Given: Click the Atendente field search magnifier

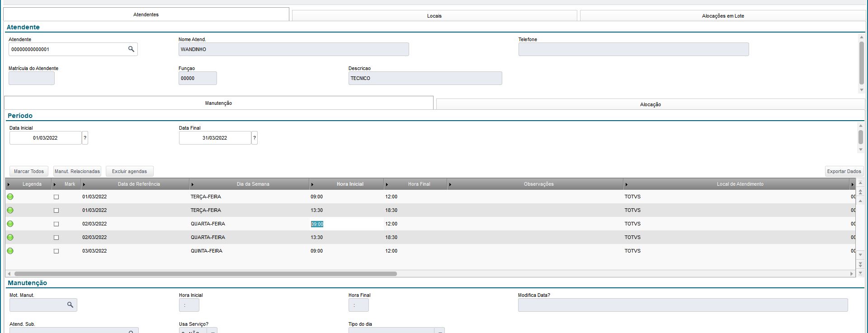Looking at the screenshot, I should [x=131, y=49].
